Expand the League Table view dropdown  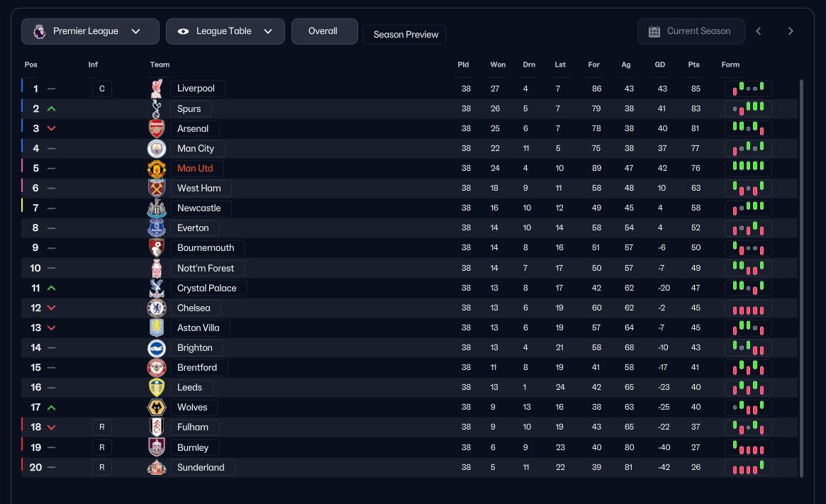[225, 31]
